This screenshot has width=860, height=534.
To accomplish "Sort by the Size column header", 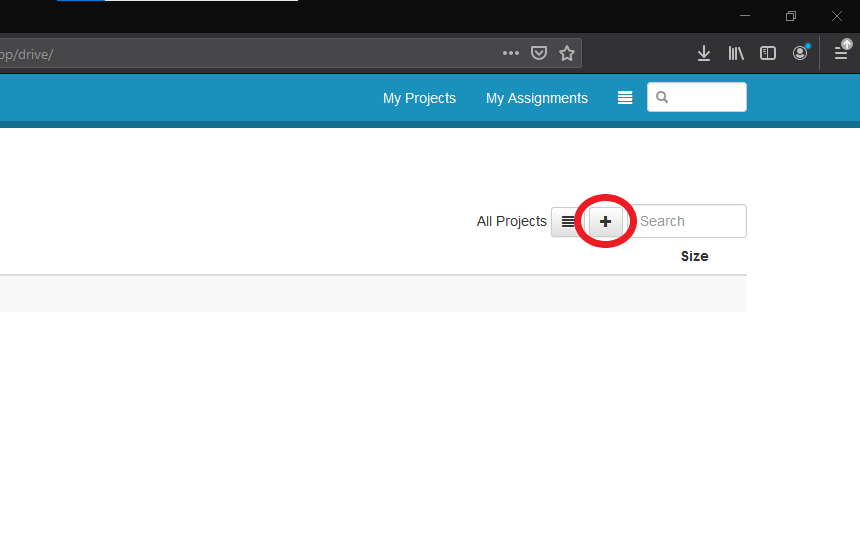I will (694, 256).
